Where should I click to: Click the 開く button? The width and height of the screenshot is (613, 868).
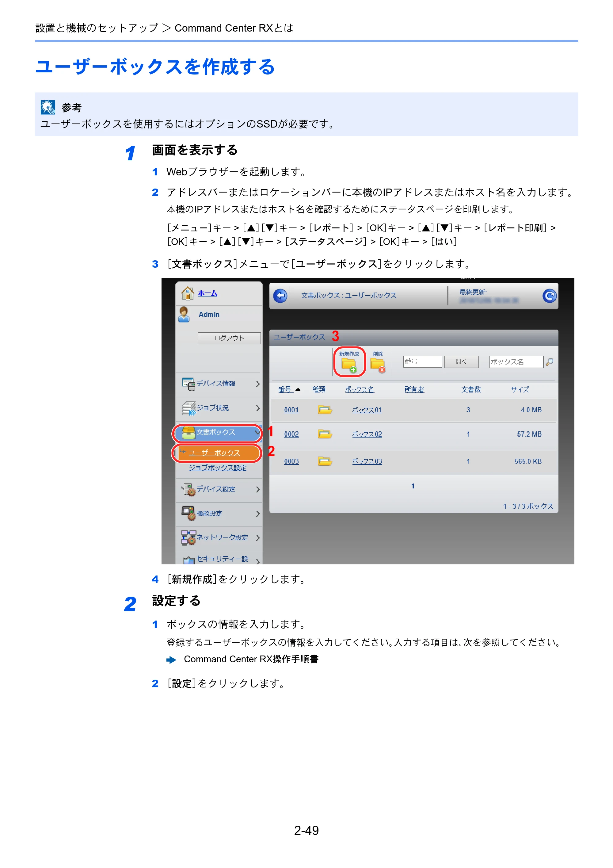point(462,362)
